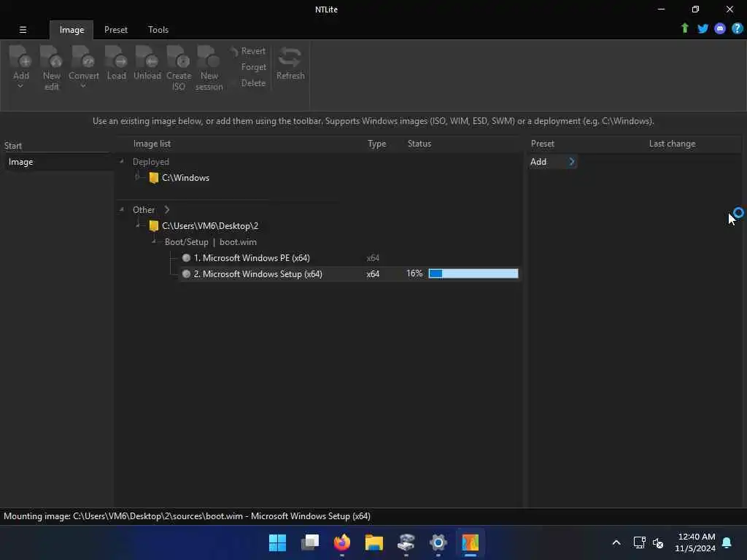Click the chevron next to Other

pyautogui.click(x=167, y=209)
